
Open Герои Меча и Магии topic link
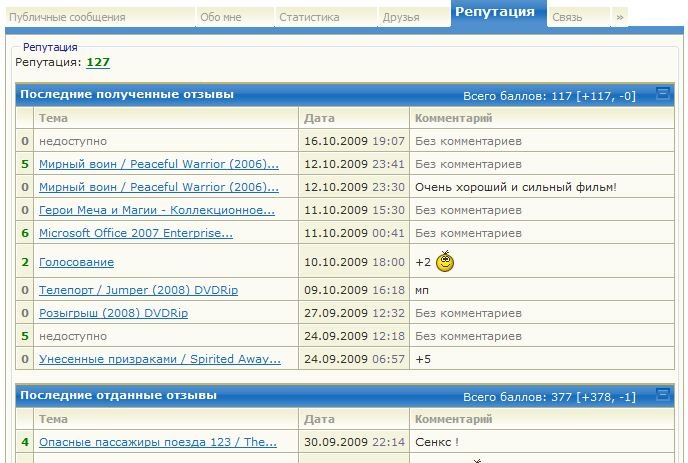click(x=157, y=210)
